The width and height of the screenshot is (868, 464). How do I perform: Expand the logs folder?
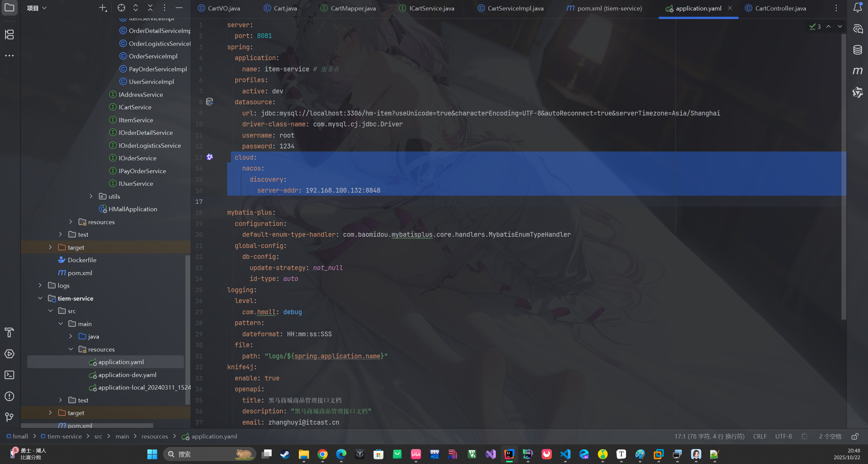[40, 285]
